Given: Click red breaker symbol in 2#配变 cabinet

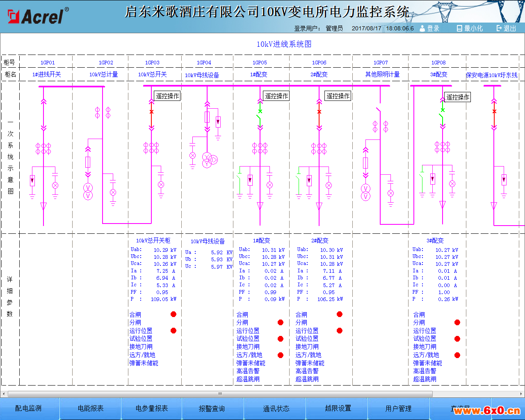Looking at the screenshot, I should (x=319, y=115).
